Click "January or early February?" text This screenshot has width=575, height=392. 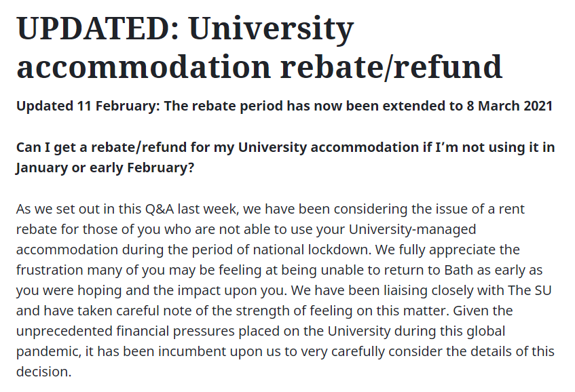click(x=105, y=168)
